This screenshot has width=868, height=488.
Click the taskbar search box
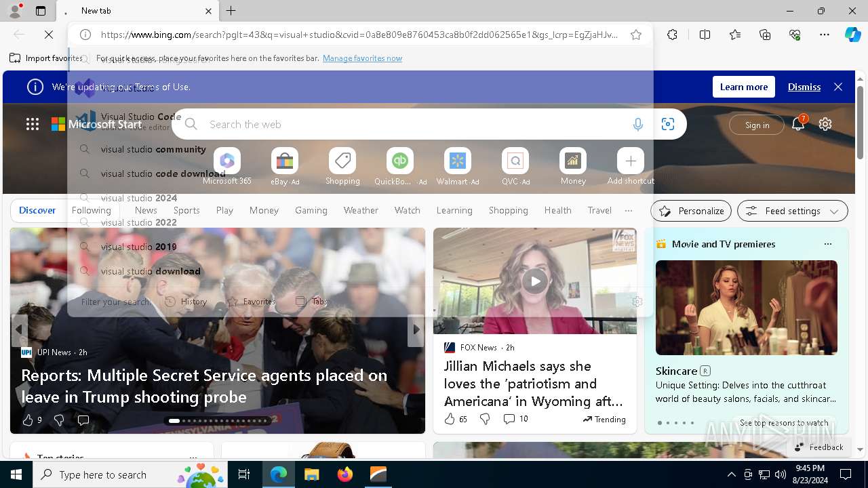pyautogui.click(x=131, y=474)
